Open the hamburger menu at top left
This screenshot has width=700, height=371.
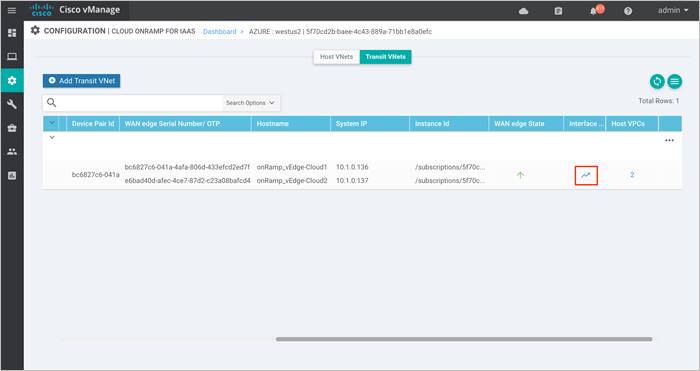12,10
